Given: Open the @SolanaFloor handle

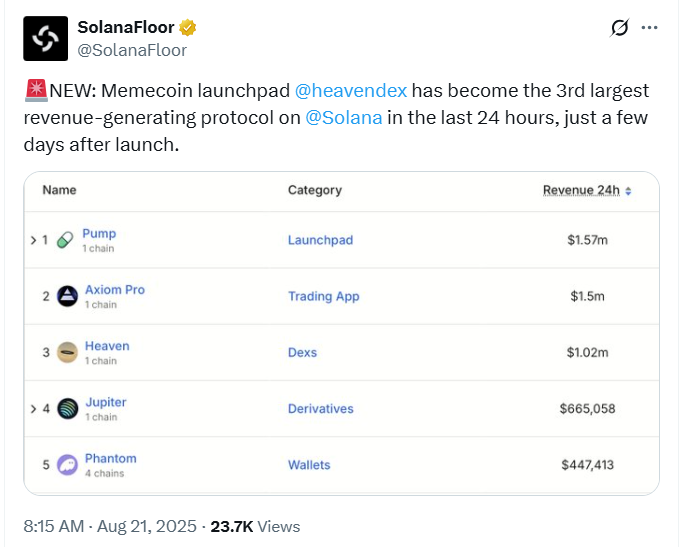Looking at the screenshot, I should click(x=132, y=50).
